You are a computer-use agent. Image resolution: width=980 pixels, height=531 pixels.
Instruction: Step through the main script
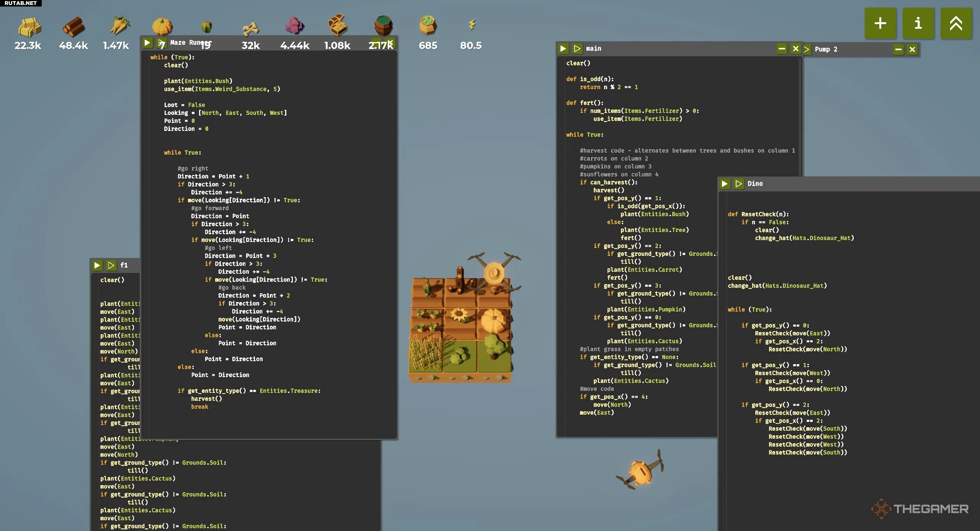click(577, 49)
